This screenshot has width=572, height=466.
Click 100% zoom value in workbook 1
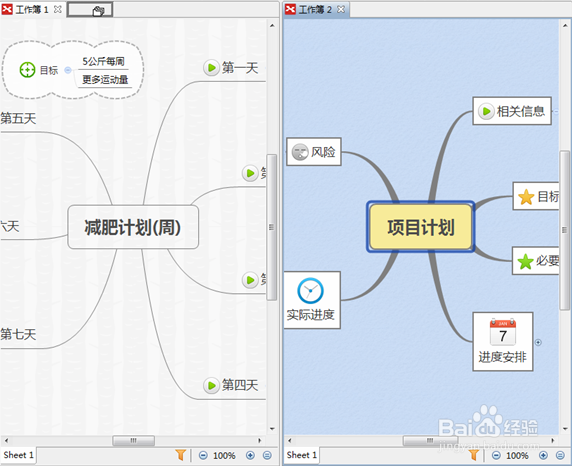pos(224,456)
